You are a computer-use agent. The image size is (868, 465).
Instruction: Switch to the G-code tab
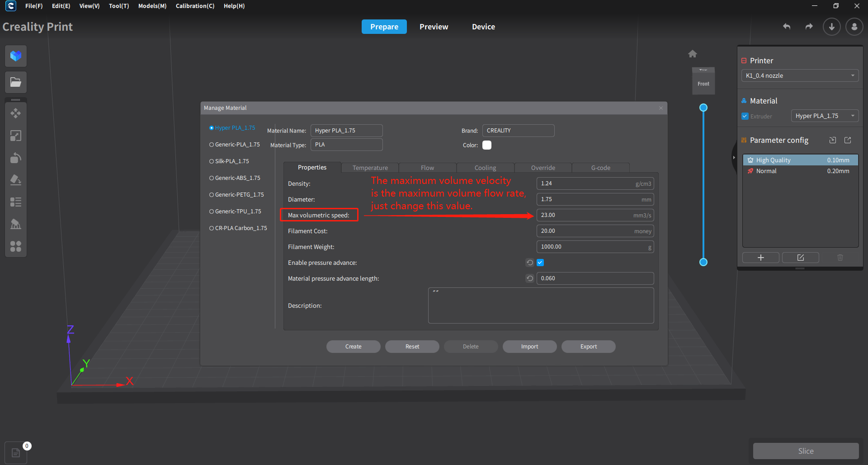pos(601,168)
